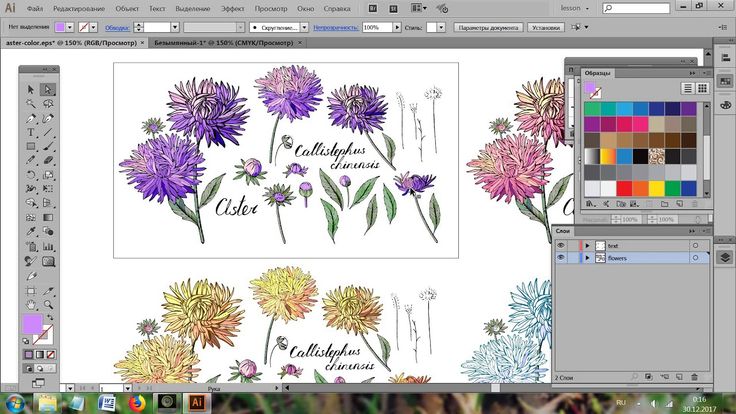
Task: Select the Selection arrow tool
Action: click(x=31, y=90)
